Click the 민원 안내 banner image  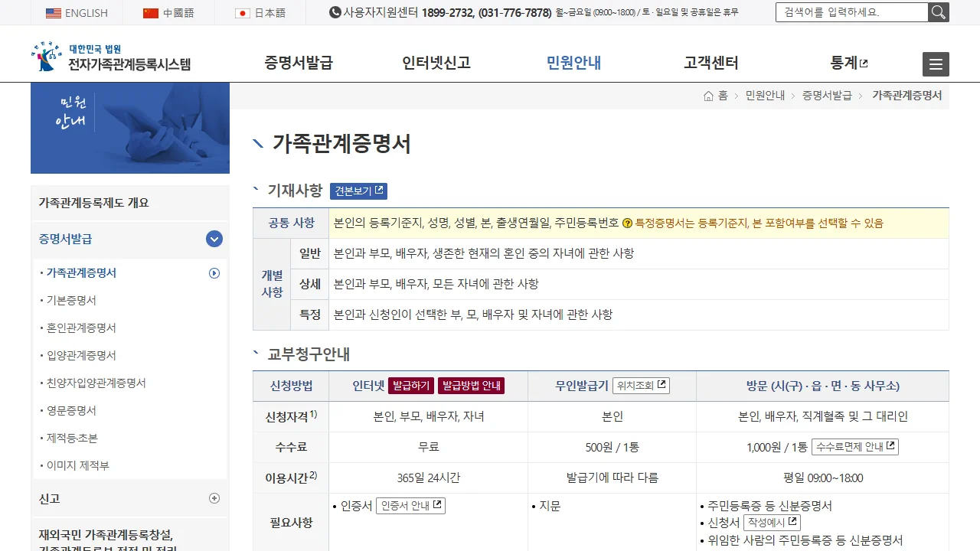point(130,128)
